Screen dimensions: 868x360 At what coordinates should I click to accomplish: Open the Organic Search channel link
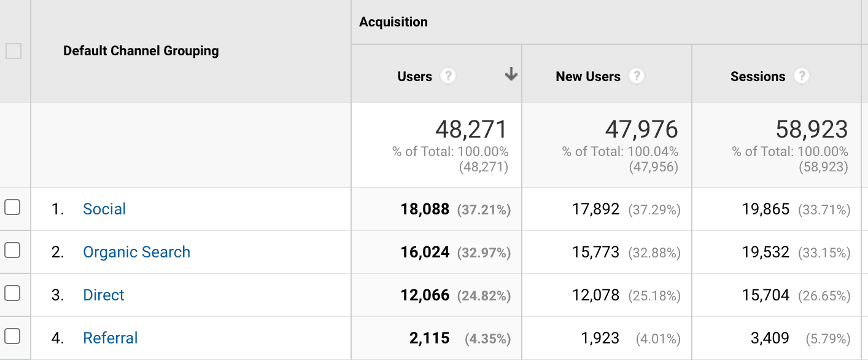137,252
